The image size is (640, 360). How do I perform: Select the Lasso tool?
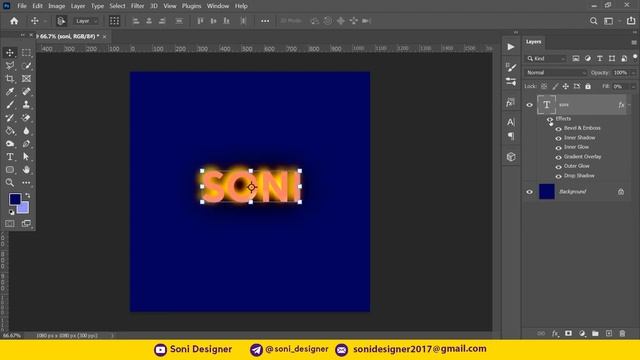tap(10, 66)
